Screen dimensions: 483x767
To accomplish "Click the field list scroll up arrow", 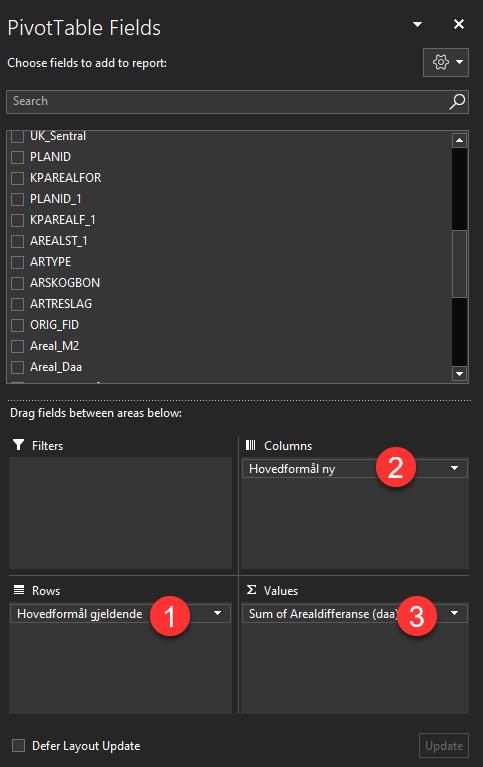I will coord(459,140).
